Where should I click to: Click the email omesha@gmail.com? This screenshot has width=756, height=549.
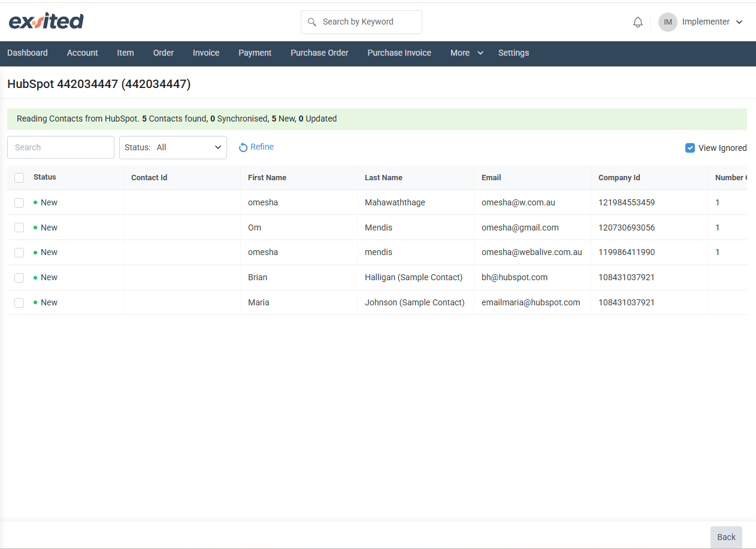(520, 228)
